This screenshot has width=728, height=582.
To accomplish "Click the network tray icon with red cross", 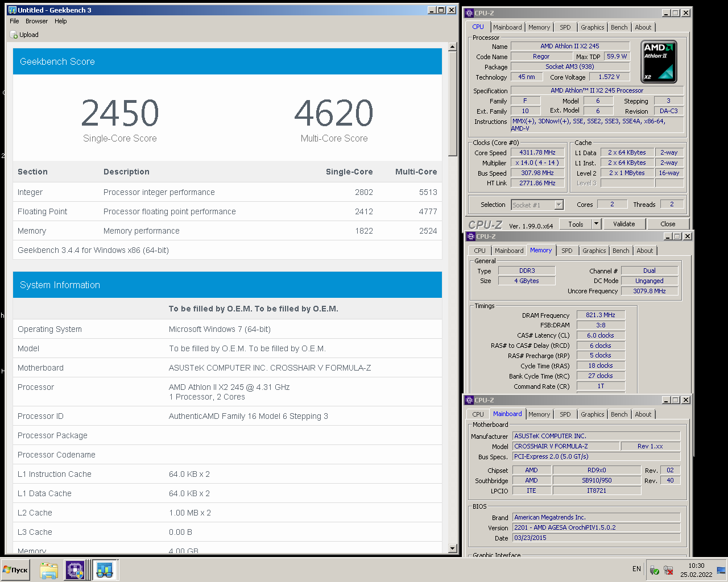I will click(x=669, y=570).
